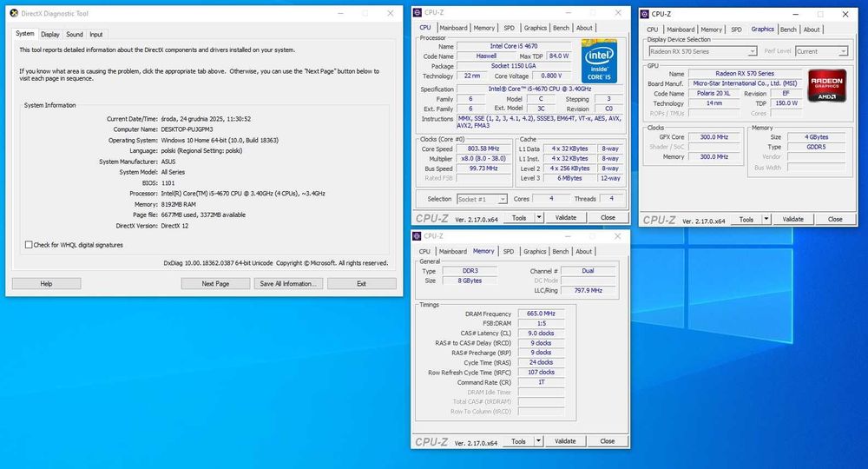The width and height of the screenshot is (868, 469).
Task: Click the GPU Code Name value Polaris 20 XL
Action: tap(713, 93)
